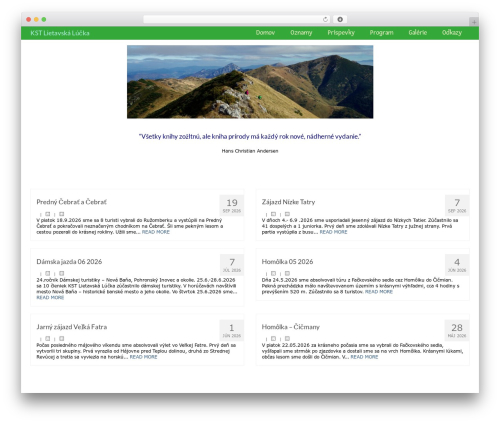
Task: Click the right meta icon under Zájazd Nízke Tatry
Action: [x=287, y=214]
